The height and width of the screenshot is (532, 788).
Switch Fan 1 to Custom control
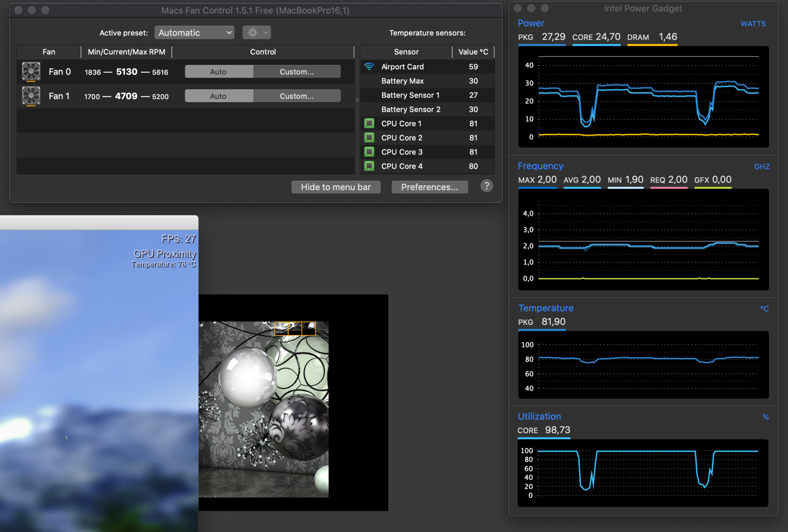[x=296, y=96]
